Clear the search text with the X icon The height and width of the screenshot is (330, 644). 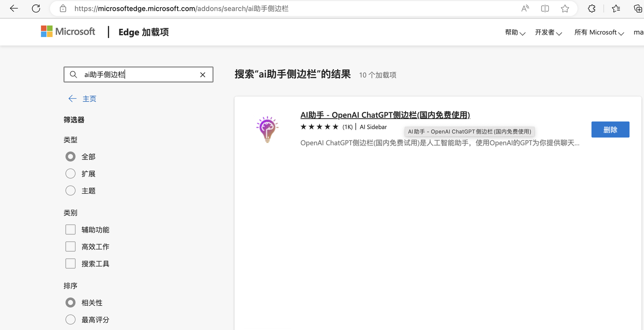click(203, 75)
